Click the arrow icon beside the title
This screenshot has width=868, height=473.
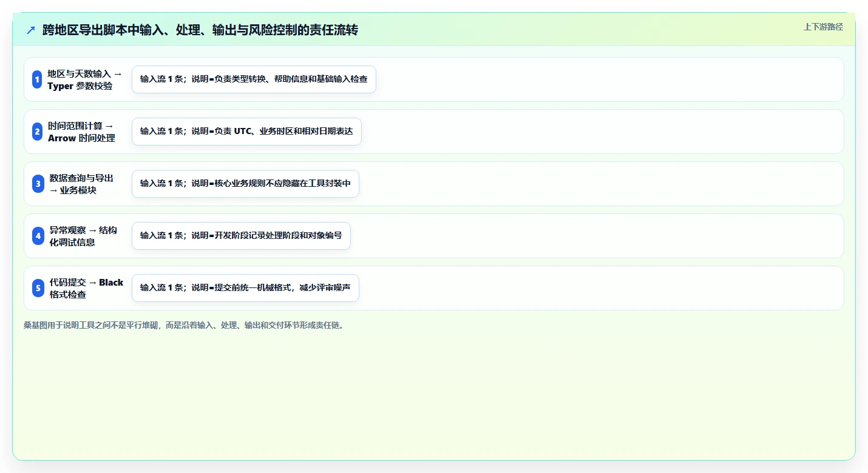point(31,30)
